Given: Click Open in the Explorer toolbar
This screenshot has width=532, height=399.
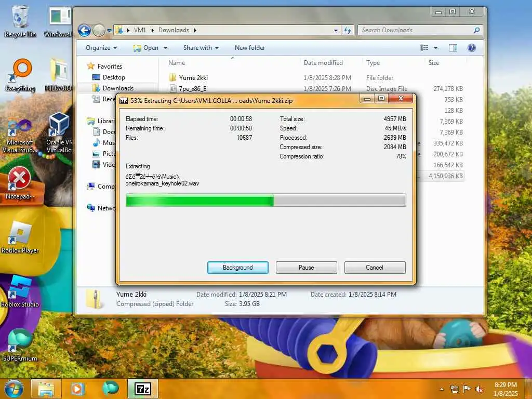Looking at the screenshot, I should (146, 48).
